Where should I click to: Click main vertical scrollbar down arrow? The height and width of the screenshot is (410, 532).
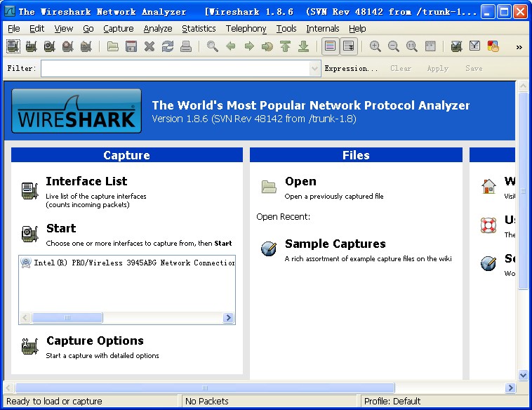(523, 375)
